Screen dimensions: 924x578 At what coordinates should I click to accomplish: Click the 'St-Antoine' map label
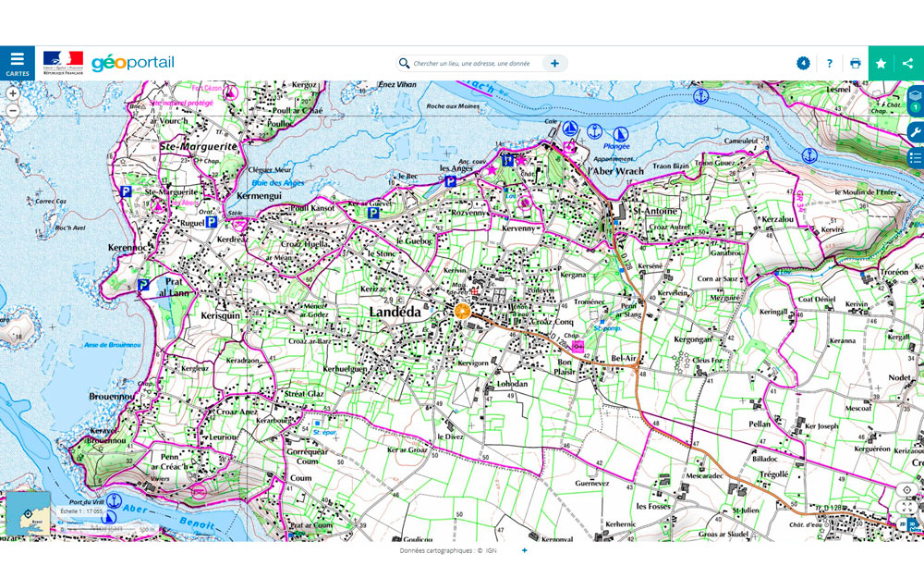click(655, 211)
